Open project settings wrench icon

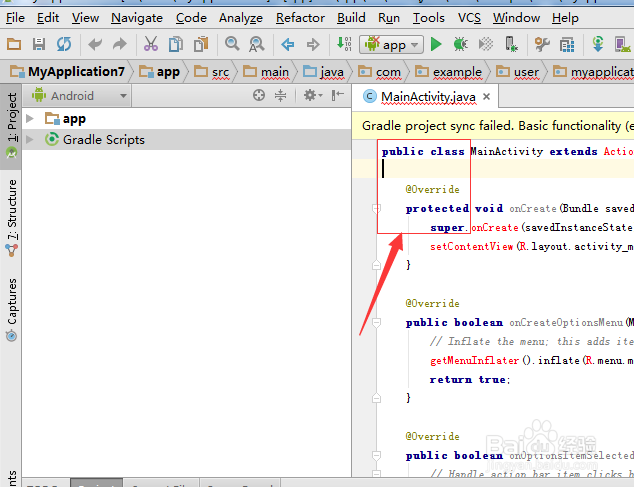tap(542, 44)
